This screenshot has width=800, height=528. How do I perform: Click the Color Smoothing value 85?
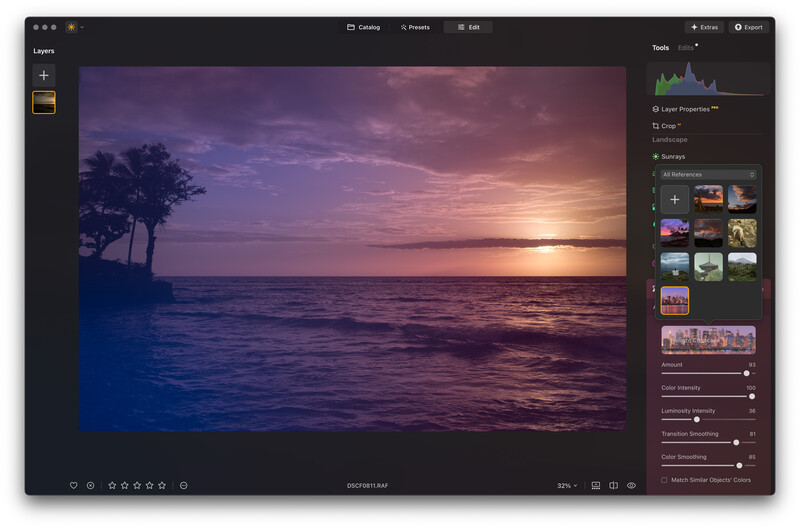click(752, 457)
